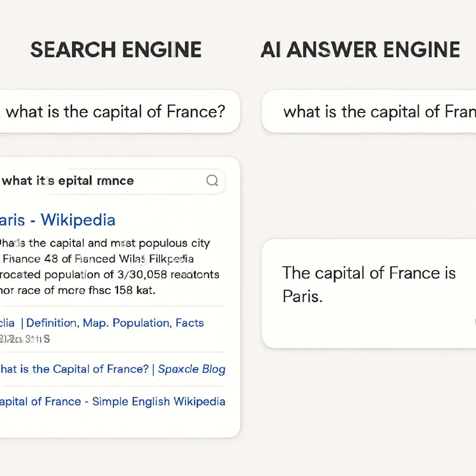Click the word Paris in the AI answer
This screenshot has width=476, height=476.
click(302, 296)
